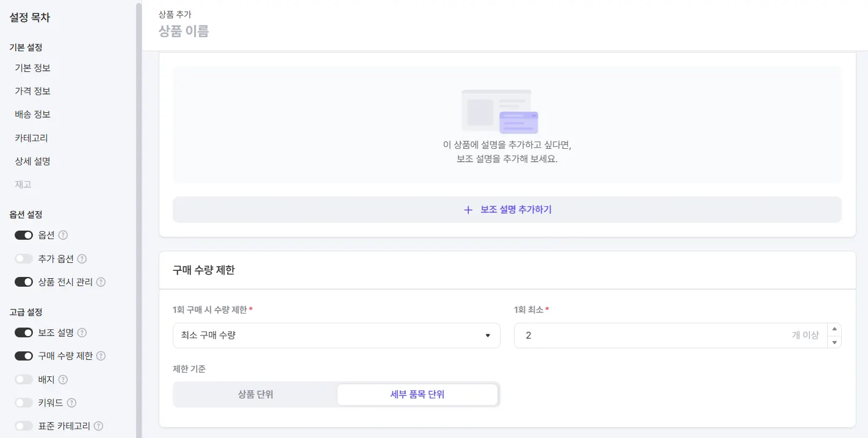Select 상품 단위 as limit basis
868x438 pixels.
(256, 395)
